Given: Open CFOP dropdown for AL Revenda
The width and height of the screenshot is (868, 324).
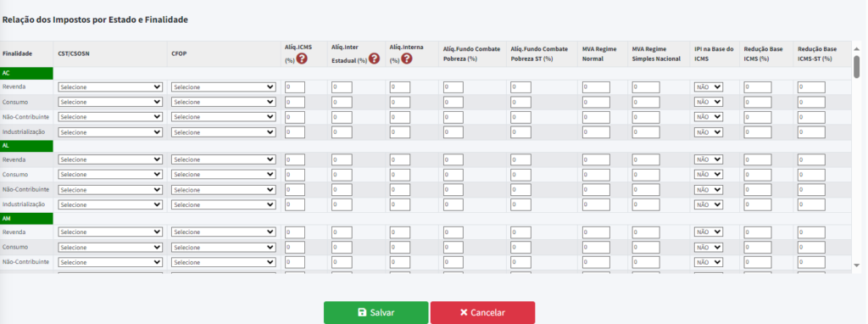Looking at the screenshot, I should (x=224, y=159).
